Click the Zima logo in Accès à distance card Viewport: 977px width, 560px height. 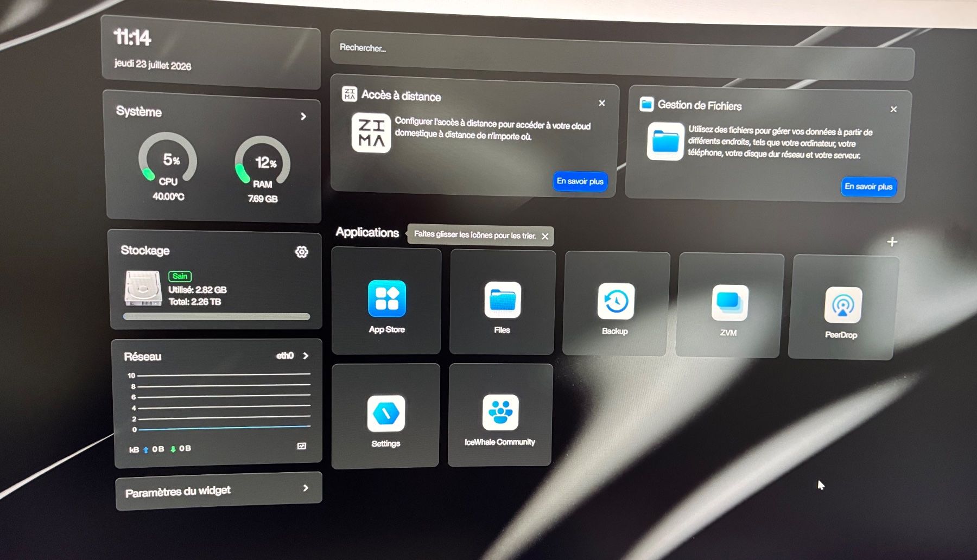(371, 133)
